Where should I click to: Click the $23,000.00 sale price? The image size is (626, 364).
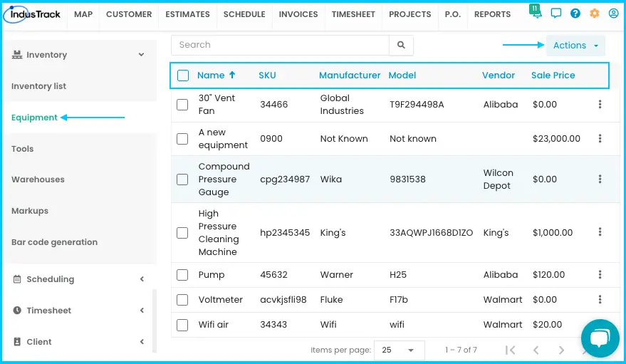[x=556, y=138]
